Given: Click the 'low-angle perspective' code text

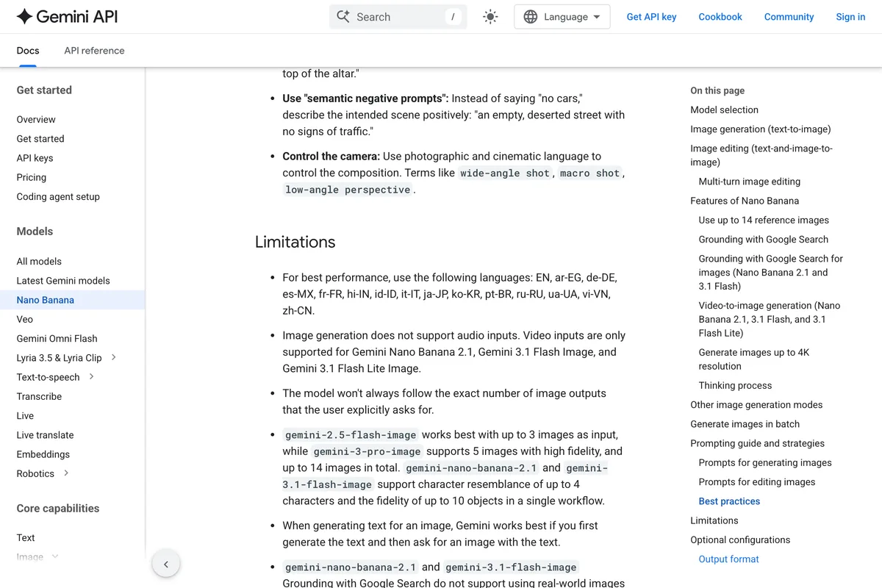Looking at the screenshot, I should pos(348,190).
